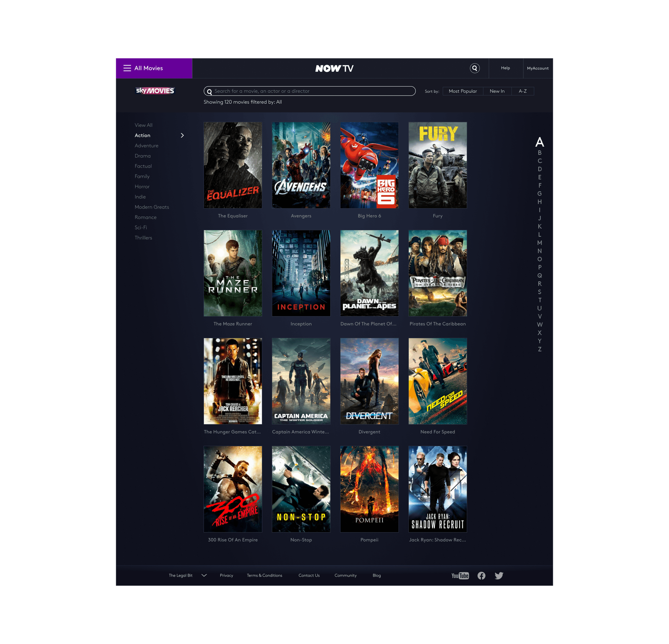The width and height of the screenshot is (669, 644).
Task: Sort movies by Most Popular
Action: click(x=463, y=91)
